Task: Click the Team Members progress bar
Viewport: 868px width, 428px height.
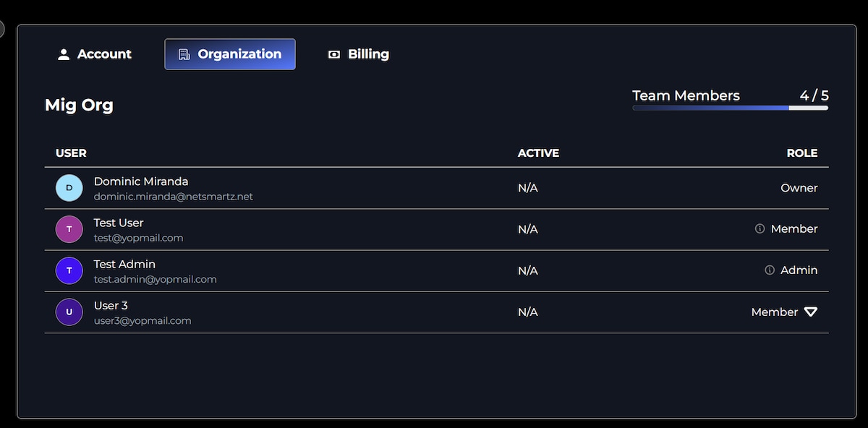Action: tap(730, 108)
